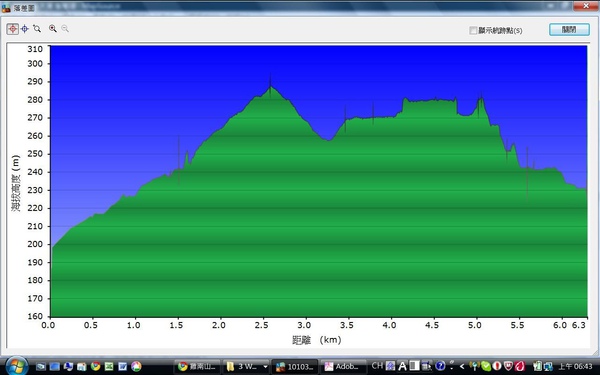
Task: Select the red crosshair locate tool
Action: tap(13, 29)
